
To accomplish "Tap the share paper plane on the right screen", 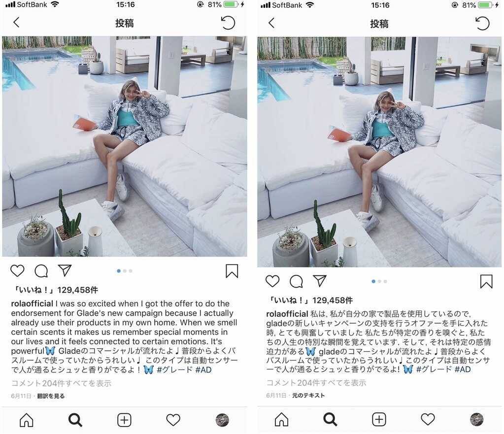I will (320, 281).
